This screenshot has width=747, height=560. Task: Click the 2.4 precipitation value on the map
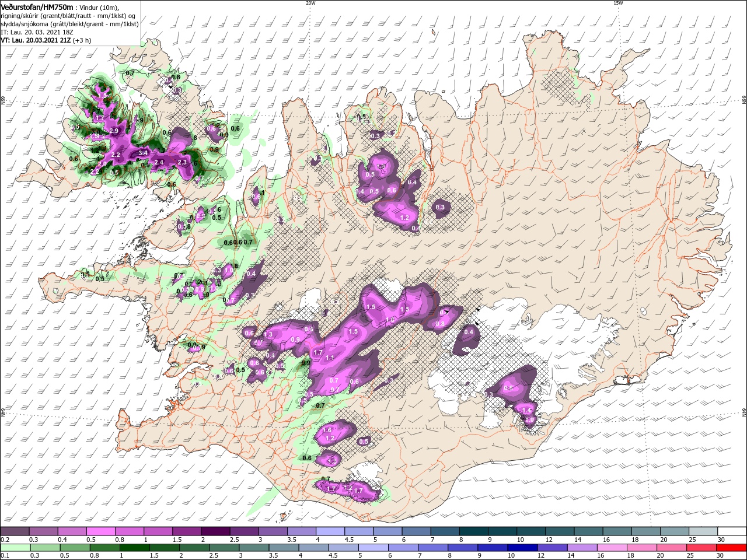(x=159, y=162)
